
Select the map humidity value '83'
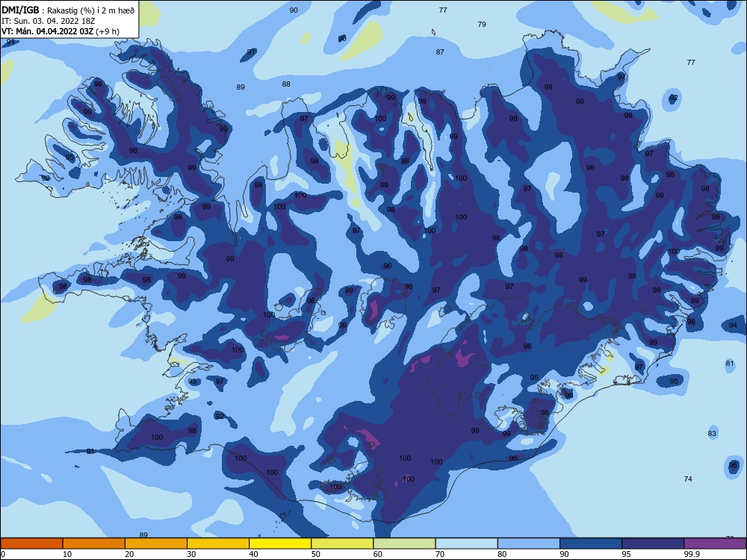(x=712, y=433)
